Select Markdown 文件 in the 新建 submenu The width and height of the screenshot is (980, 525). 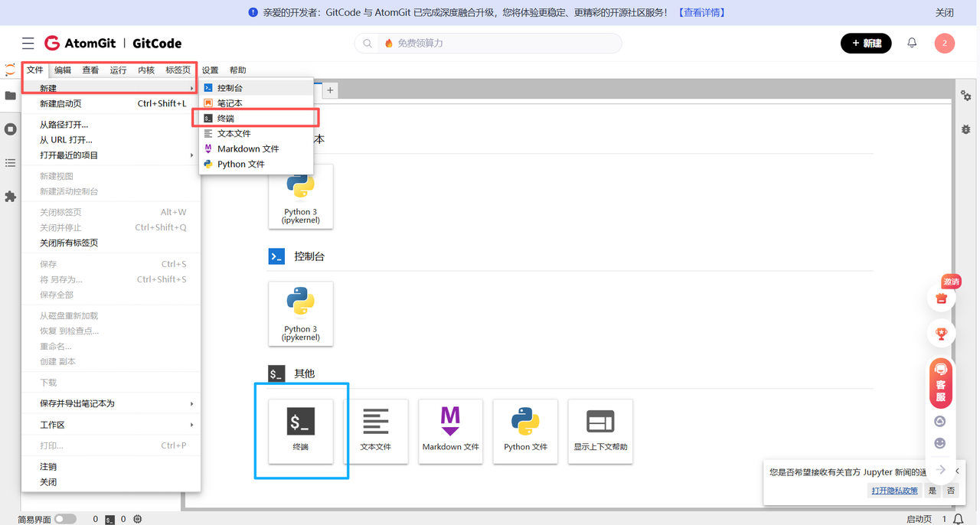(256, 149)
